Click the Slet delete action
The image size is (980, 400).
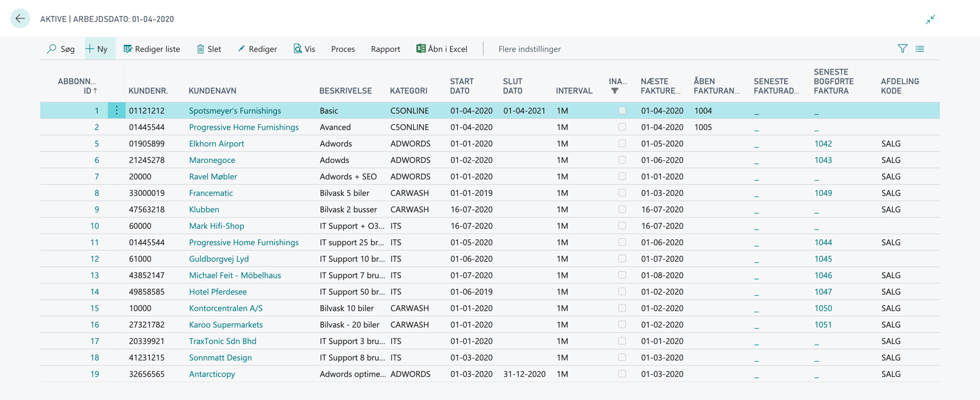pos(208,49)
